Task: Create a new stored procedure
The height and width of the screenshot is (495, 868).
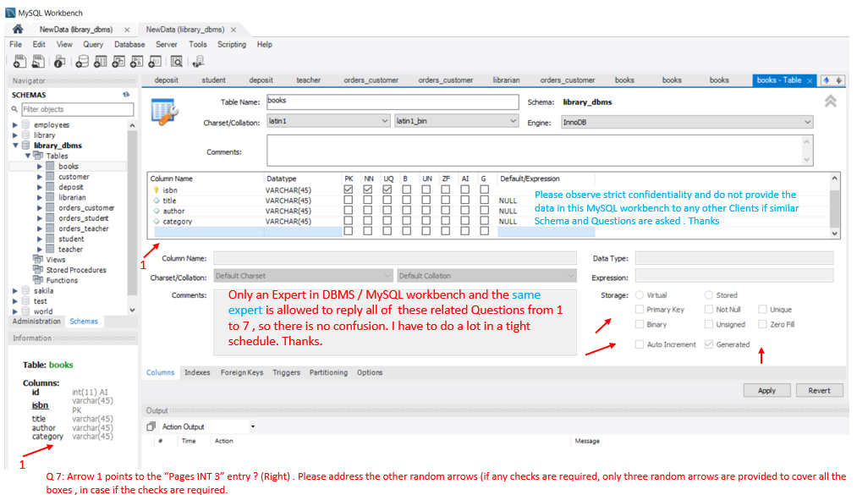Action: pos(137,62)
